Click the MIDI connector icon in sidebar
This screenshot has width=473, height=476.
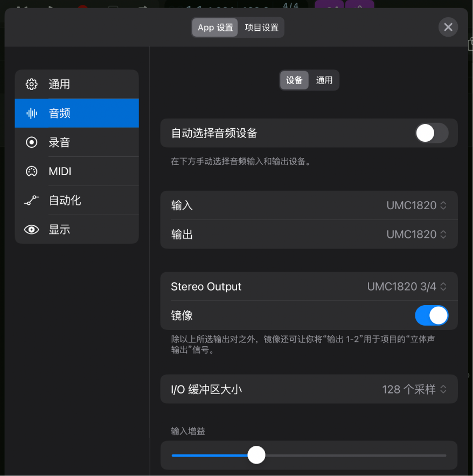(31, 171)
